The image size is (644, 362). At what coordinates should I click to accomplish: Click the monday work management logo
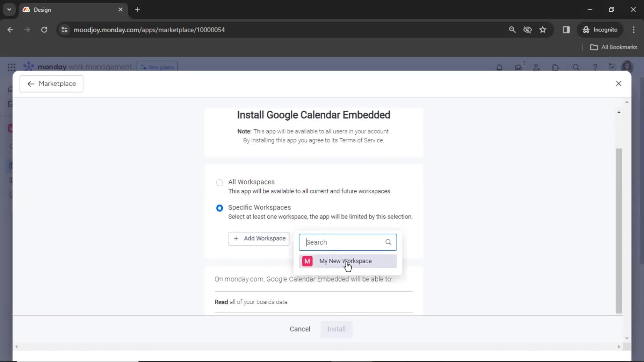pos(77,67)
